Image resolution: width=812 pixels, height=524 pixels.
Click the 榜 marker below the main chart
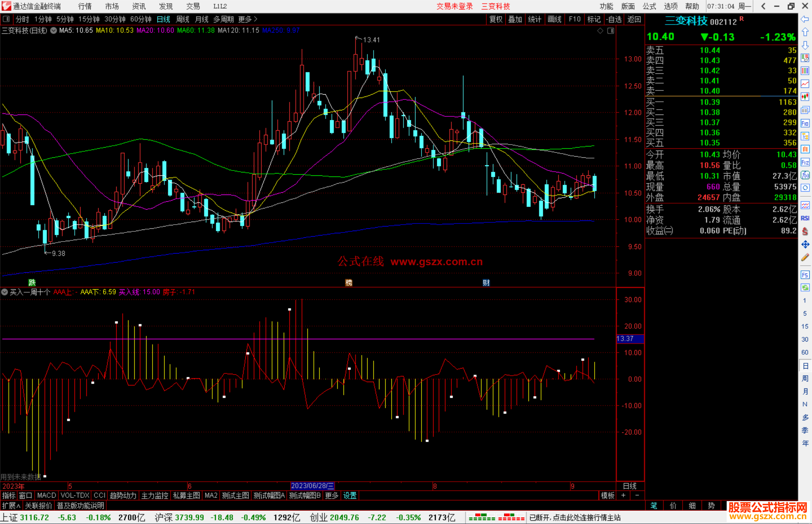click(x=349, y=282)
